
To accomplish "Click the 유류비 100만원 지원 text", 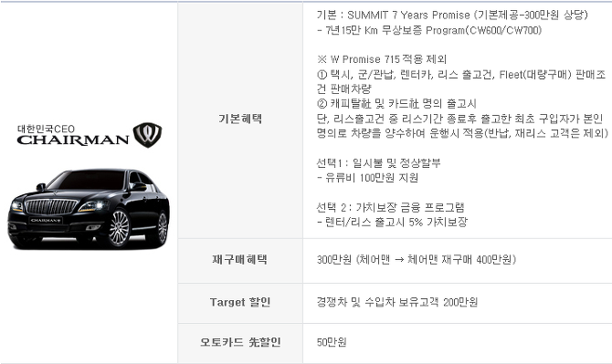I will tap(368, 178).
